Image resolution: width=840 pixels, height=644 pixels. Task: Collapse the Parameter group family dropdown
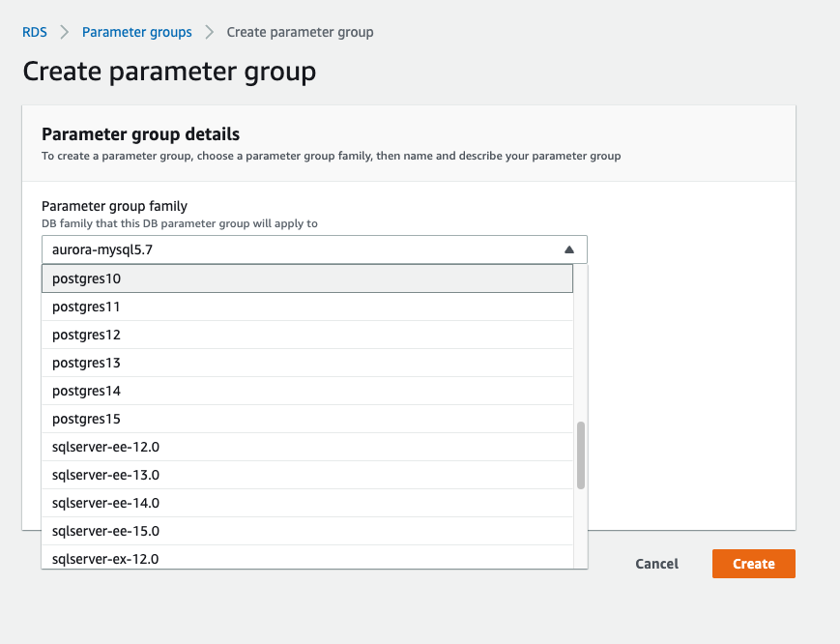[314, 249]
